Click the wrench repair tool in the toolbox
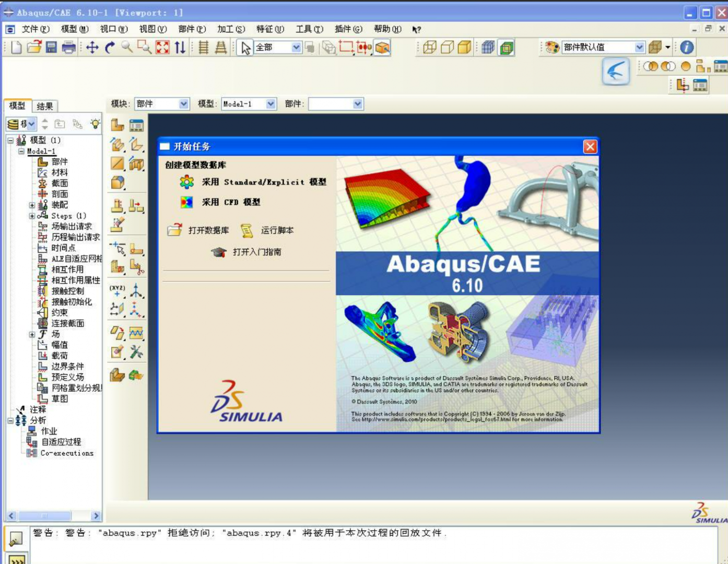Viewport: 728px width, 564px height. pos(136,352)
